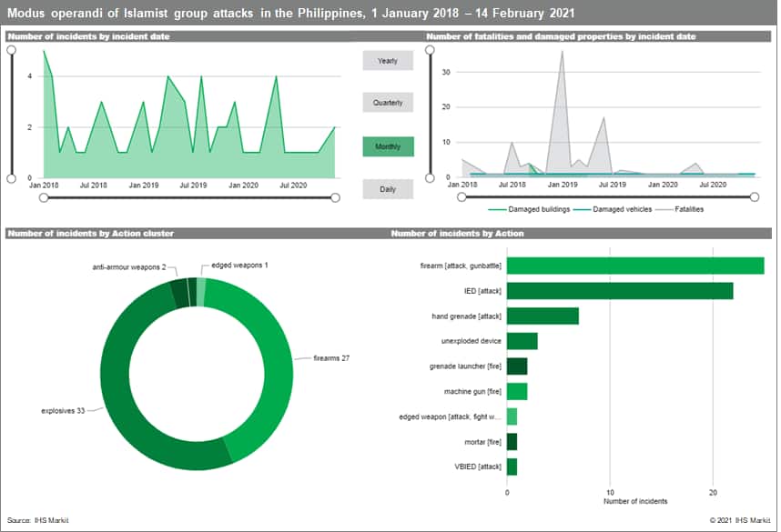Viewport: 781px width, 532px height.
Task: Click the tall fatalities peak near Jan 2019
Action: tap(562, 55)
